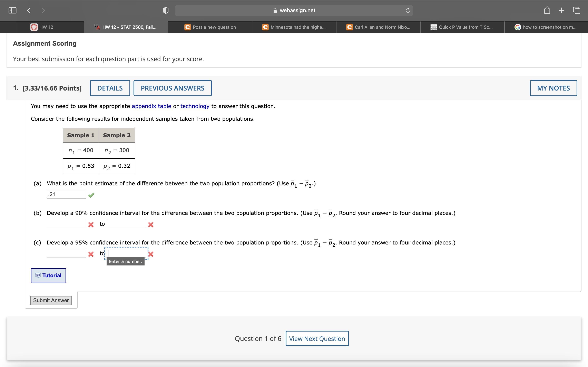Viewport: 588px width, 367px height.
Task: Toggle the Safari sidebar
Action: coord(12,10)
